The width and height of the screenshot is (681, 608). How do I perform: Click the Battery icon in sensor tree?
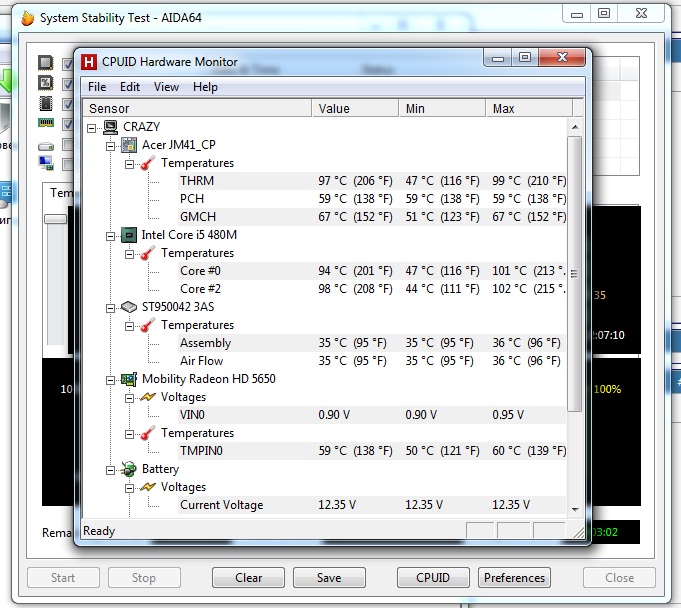click(129, 469)
